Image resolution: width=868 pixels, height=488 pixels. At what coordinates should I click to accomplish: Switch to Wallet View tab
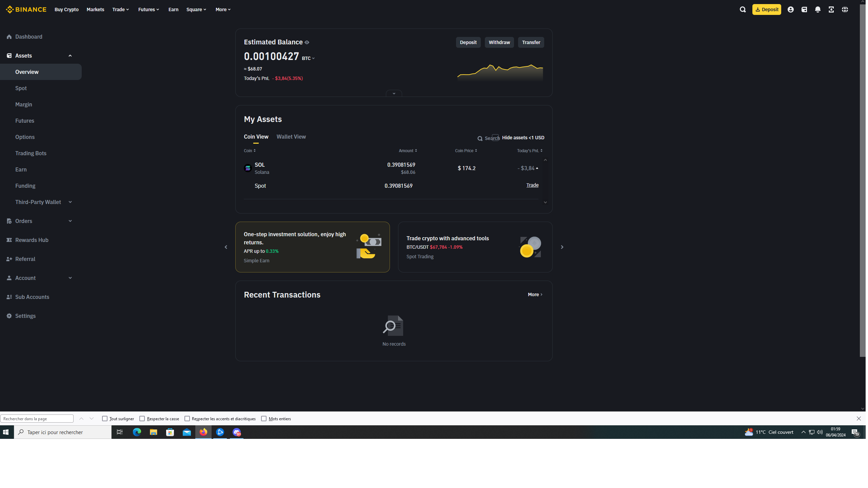coord(291,137)
